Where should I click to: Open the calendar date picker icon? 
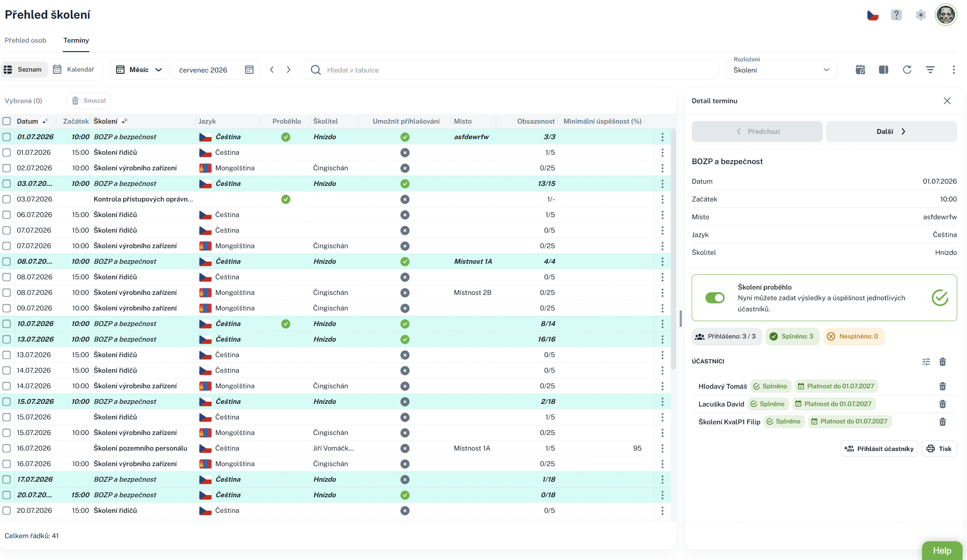pyautogui.click(x=249, y=70)
